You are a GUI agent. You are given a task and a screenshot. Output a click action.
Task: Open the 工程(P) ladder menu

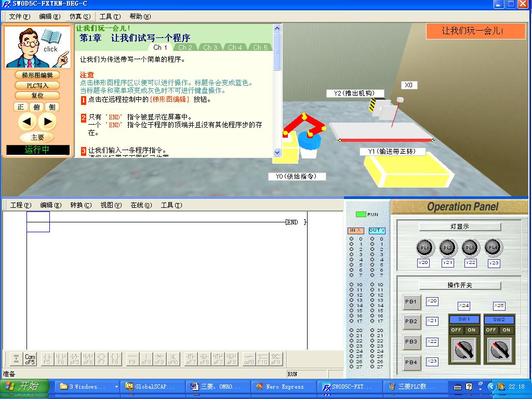[21, 205]
